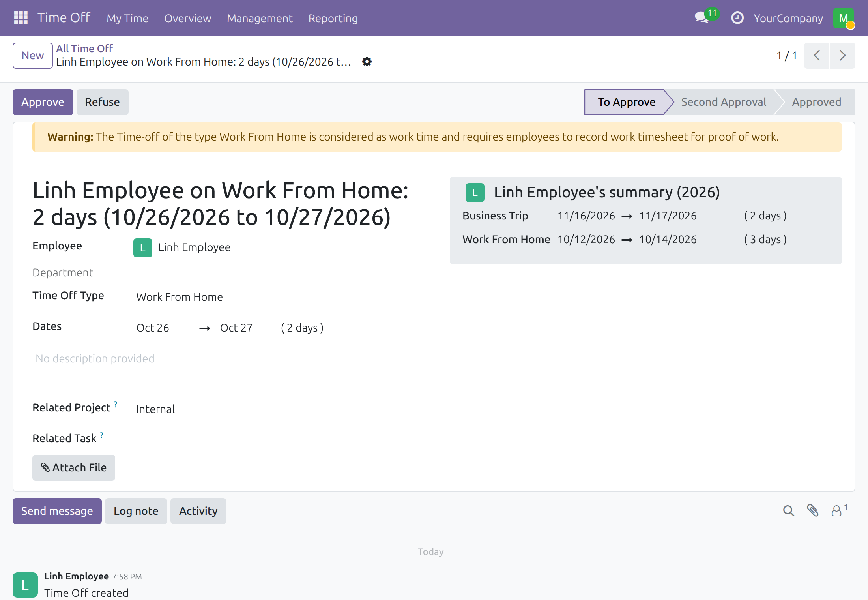Click the 1 / 1 pager counter
868x600 pixels.
point(787,55)
